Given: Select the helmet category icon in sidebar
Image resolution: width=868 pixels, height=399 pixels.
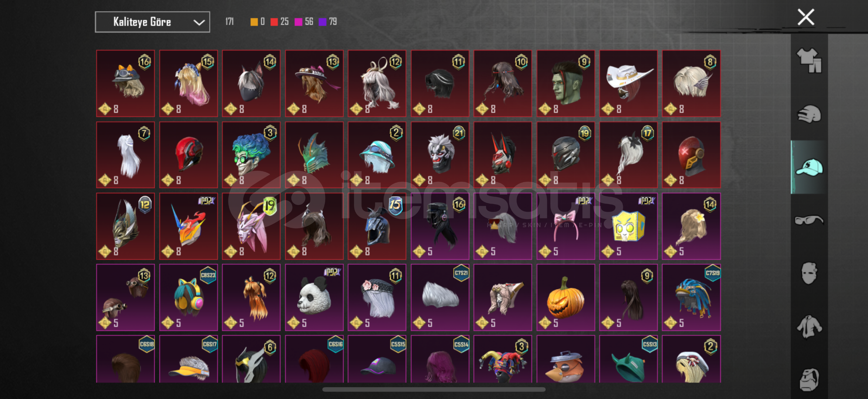Looking at the screenshot, I should pyautogui.click(x=809, y=114).
